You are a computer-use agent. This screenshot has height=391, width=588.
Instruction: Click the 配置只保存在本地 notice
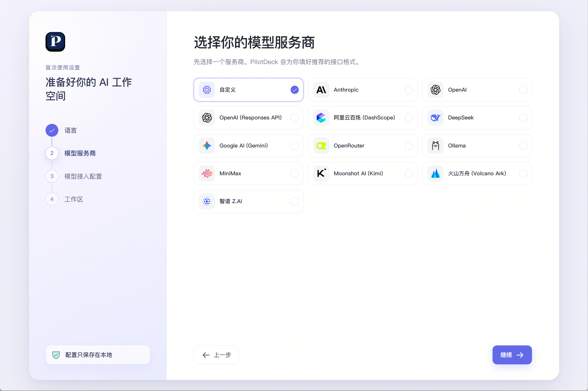tap(98, 355)
